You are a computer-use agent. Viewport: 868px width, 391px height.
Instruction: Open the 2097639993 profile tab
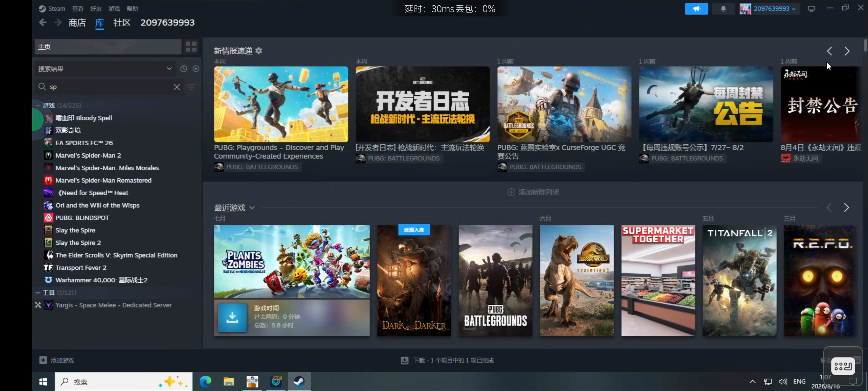(167, 23)
